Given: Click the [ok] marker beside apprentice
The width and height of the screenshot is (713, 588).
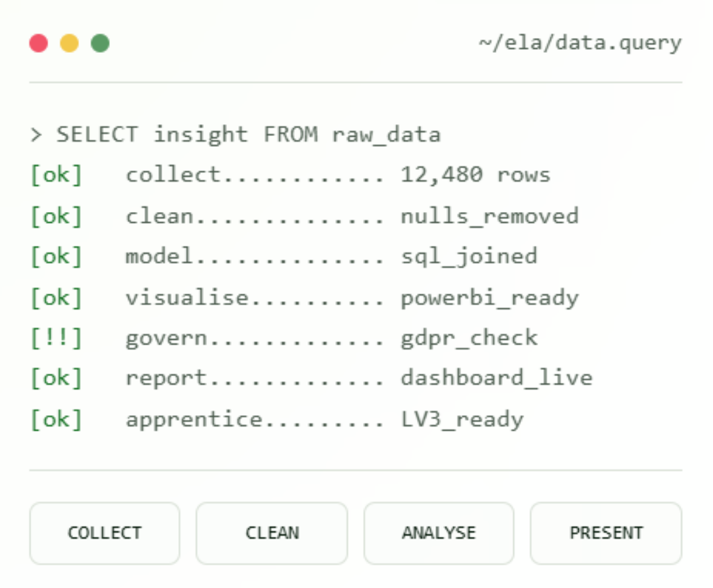Looking at the screenshot, I should 56,420.
